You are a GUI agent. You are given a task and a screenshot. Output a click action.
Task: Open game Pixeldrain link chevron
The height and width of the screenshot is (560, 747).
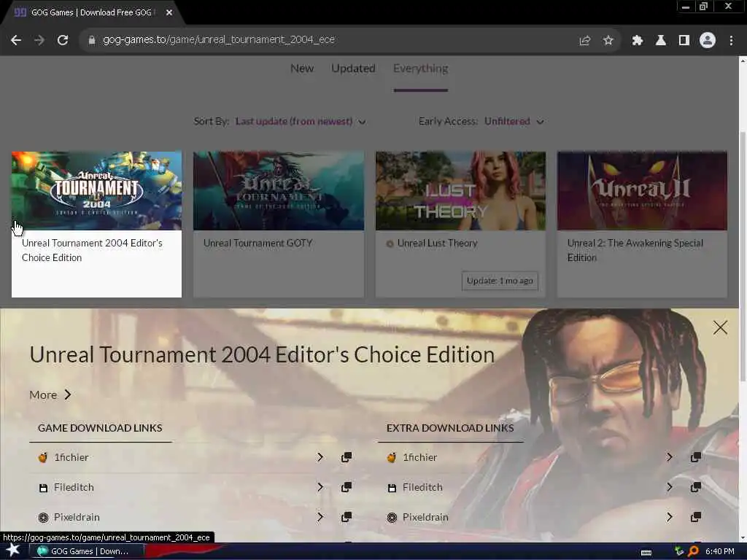pos(320,517)
